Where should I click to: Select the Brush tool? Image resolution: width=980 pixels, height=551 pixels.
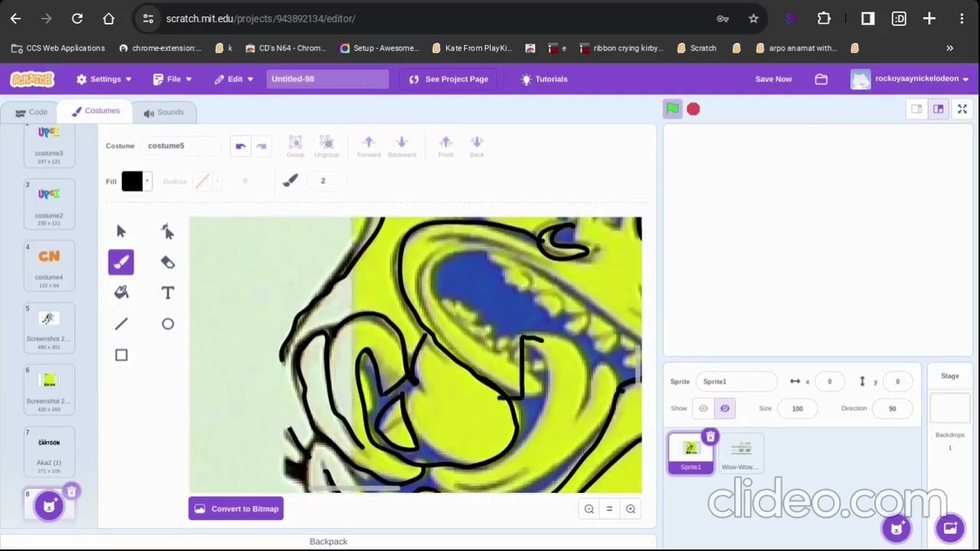coord(121,262)
